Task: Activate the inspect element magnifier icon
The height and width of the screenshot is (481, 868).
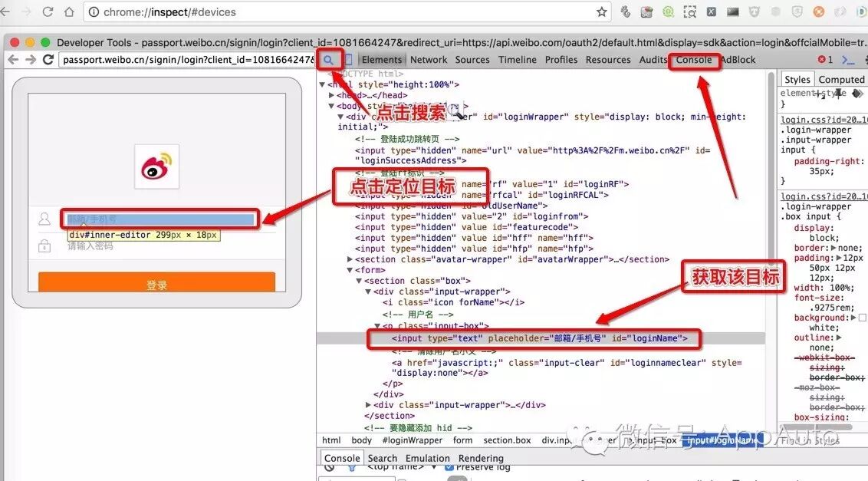Action: [x=329, y=60]
